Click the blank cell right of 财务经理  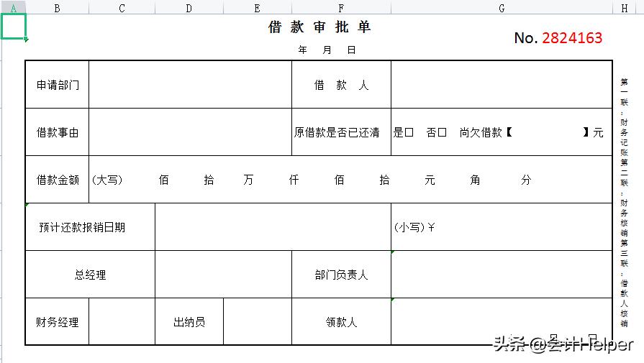coord(122,321)
